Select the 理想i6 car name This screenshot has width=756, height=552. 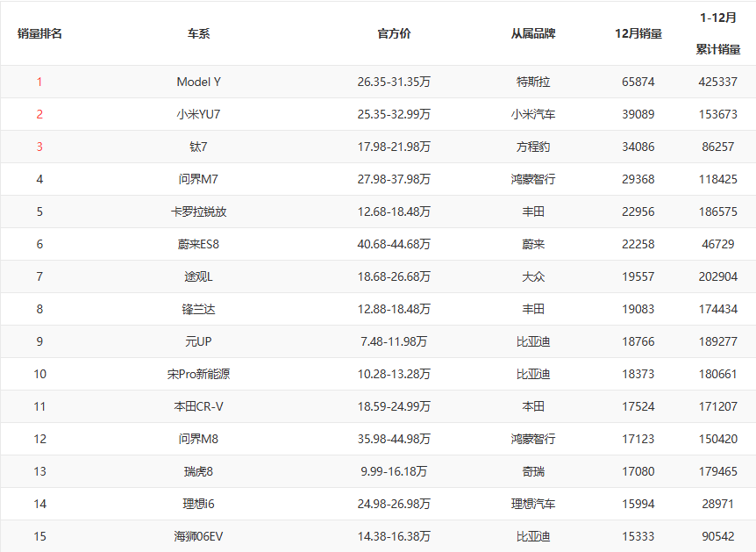(198, 504)
